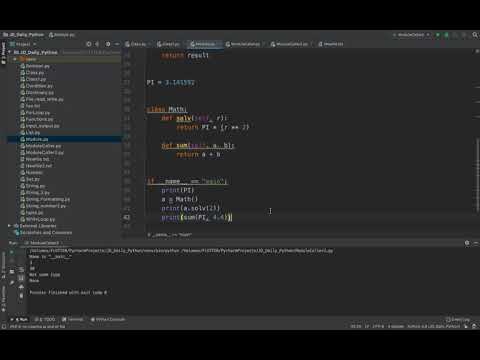
Task: Click the vertical Favorites side tab
Action: click(x=3, y=298)
